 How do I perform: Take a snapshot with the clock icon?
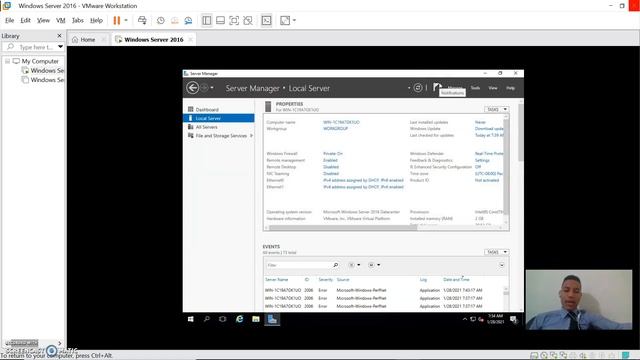click(x=161, y=20)
